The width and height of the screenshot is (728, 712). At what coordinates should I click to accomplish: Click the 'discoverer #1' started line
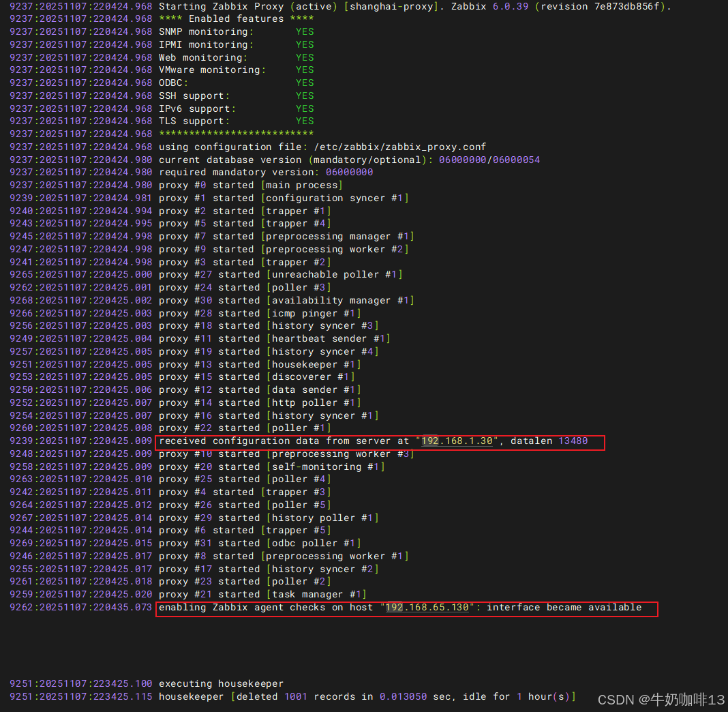pyautogui.click(x=182, y=376)
